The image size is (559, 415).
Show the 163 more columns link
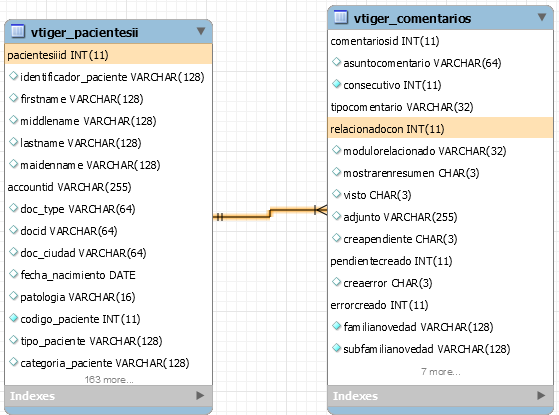pos(109,380)
